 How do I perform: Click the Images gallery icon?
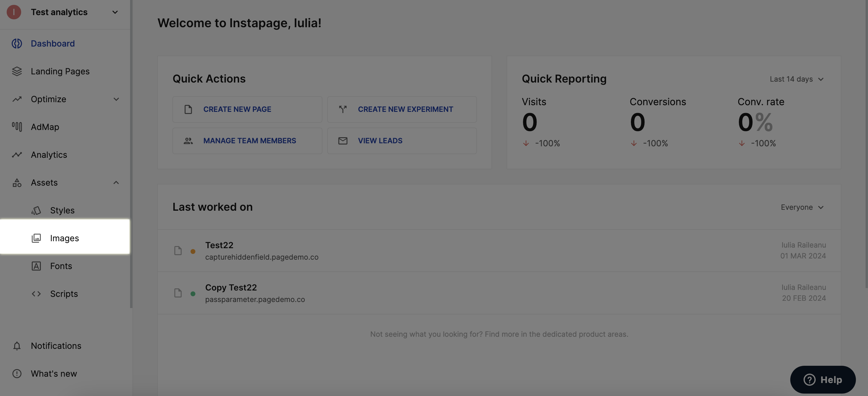[36, 238]
